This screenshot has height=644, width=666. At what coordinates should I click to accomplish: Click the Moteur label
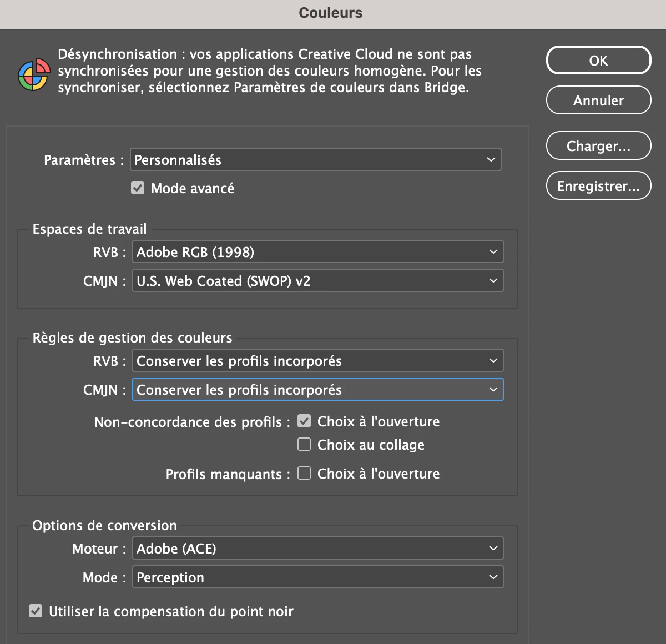(x=99, y=549)
